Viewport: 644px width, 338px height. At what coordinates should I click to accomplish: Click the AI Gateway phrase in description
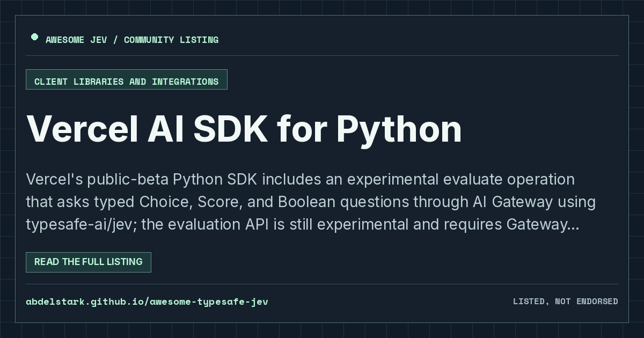point(514,202)
